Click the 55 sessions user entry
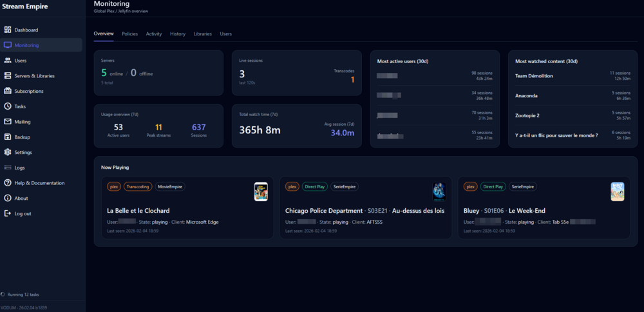This screenshot has height=312, width=644. coord(435,135)
